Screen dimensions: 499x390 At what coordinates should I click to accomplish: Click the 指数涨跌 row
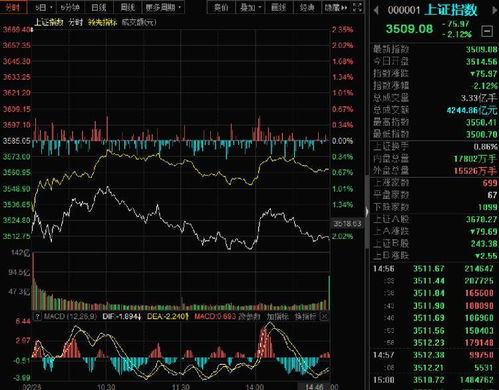(x=435, y=73)
